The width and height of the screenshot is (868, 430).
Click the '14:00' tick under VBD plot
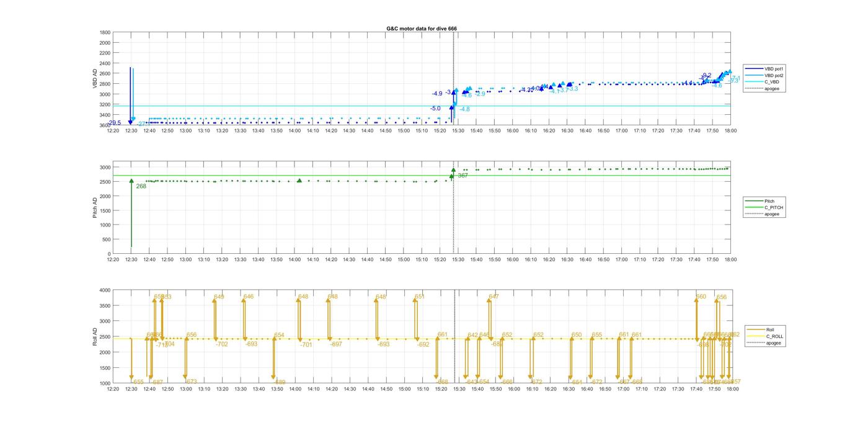[x=295, y=131]
